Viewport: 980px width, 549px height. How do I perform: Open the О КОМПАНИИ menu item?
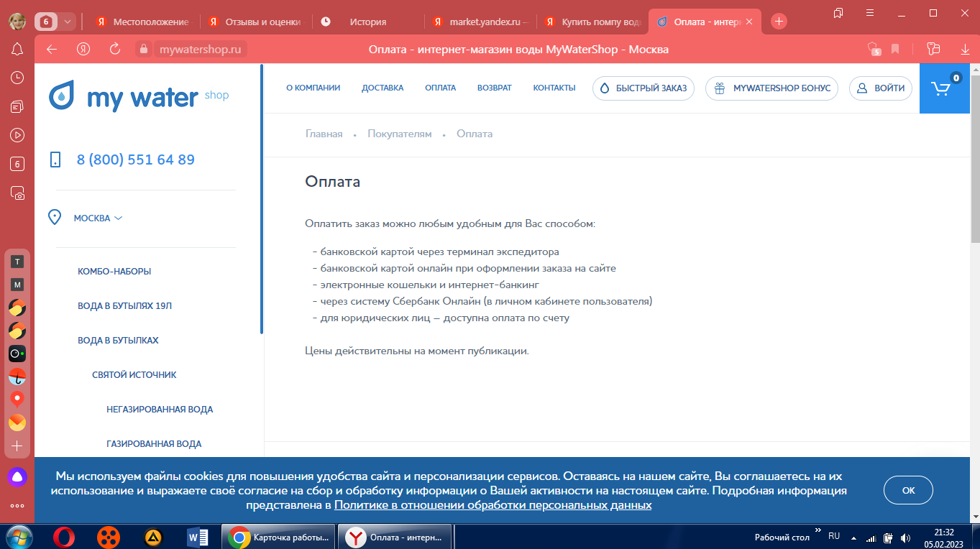(x=313, y=88)
